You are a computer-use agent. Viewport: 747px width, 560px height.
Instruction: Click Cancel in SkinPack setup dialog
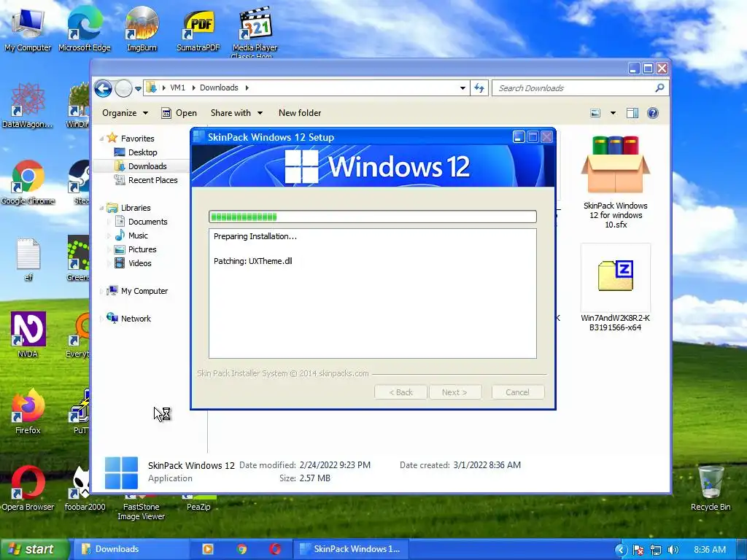[517, 392]
